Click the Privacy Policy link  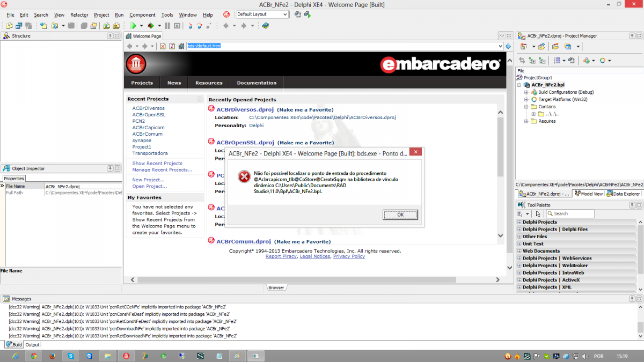coord(349,256)
